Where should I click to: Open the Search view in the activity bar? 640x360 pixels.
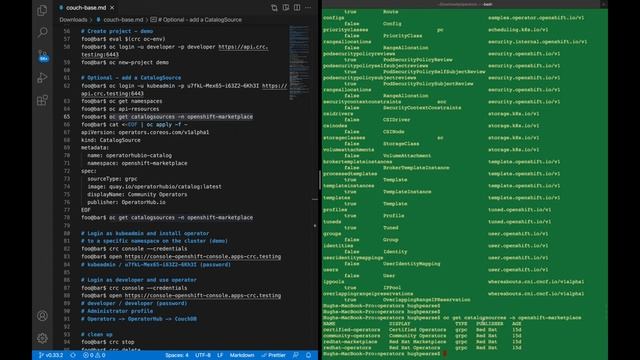pos(42,32)
